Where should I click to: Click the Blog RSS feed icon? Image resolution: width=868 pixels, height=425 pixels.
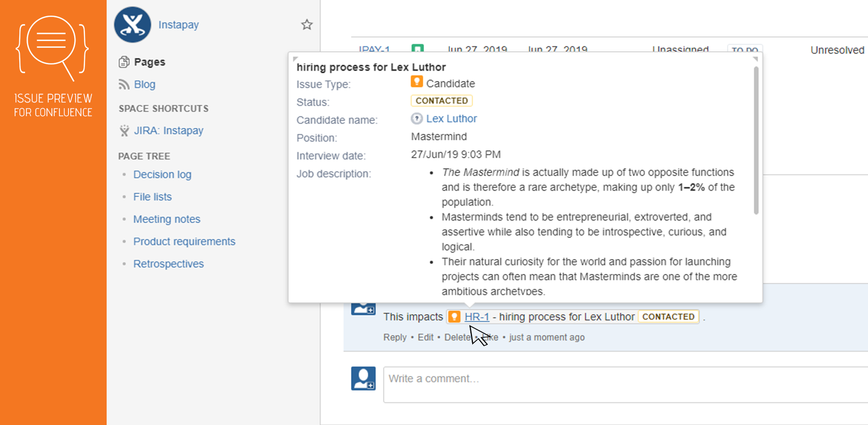pos(124,85)
